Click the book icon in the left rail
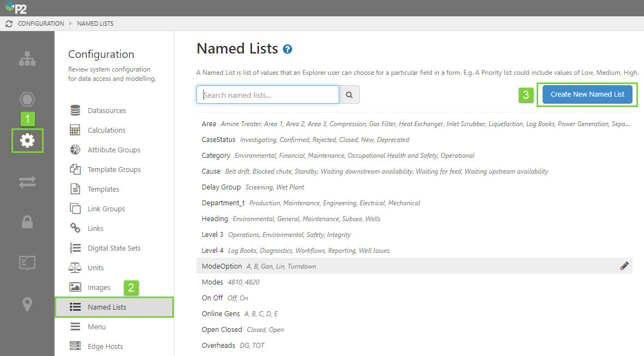 click(27, 263)
